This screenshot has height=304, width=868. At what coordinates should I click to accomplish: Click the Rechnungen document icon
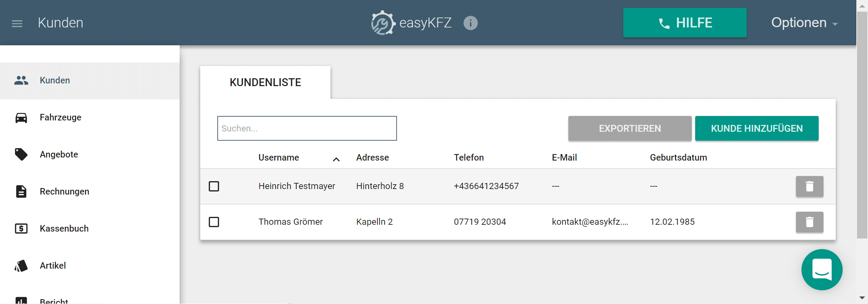[21, 191]
